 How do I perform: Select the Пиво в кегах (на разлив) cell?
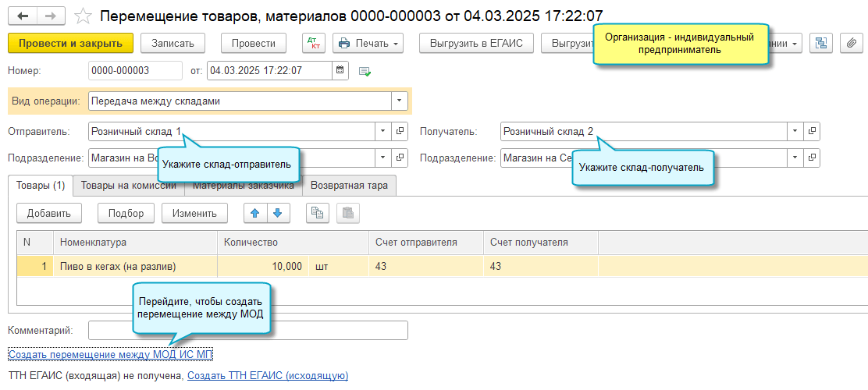tap(135, 267)
